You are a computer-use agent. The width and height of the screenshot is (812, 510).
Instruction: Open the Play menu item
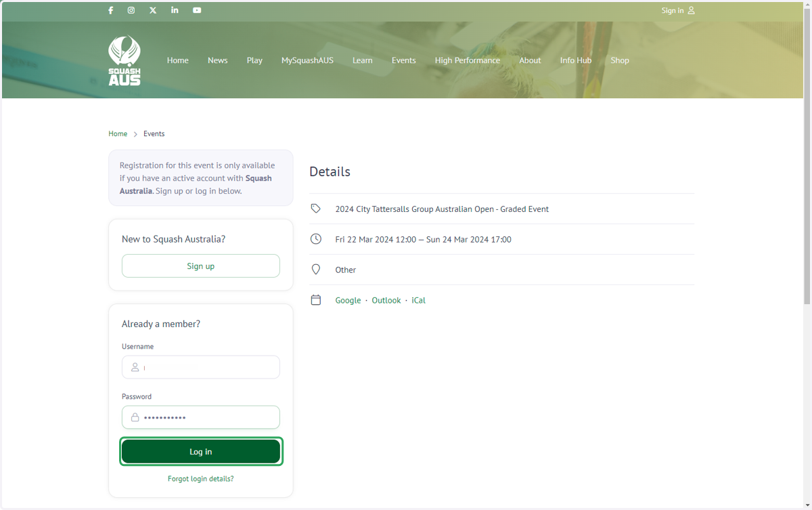tap(254, 60)
